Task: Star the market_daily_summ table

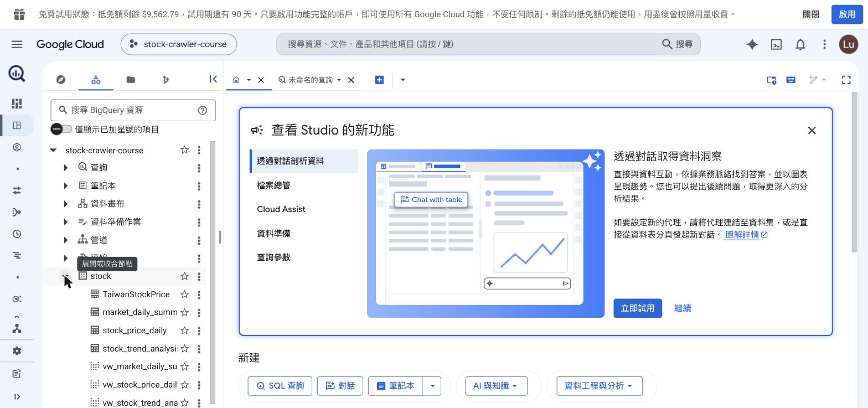Action: 184,312
